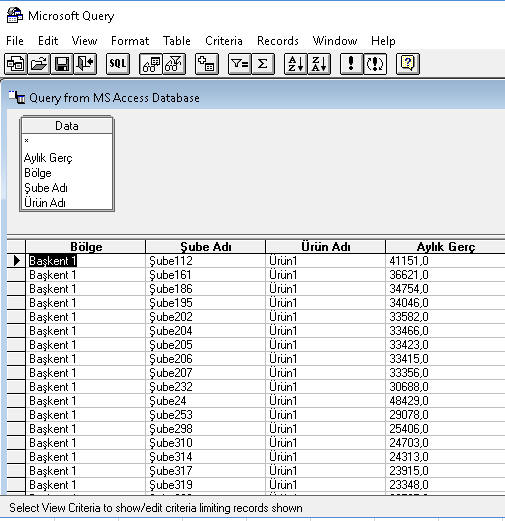Open the SQL view button
This screenshot has width=505, height=521.
(x=118, y=64)
